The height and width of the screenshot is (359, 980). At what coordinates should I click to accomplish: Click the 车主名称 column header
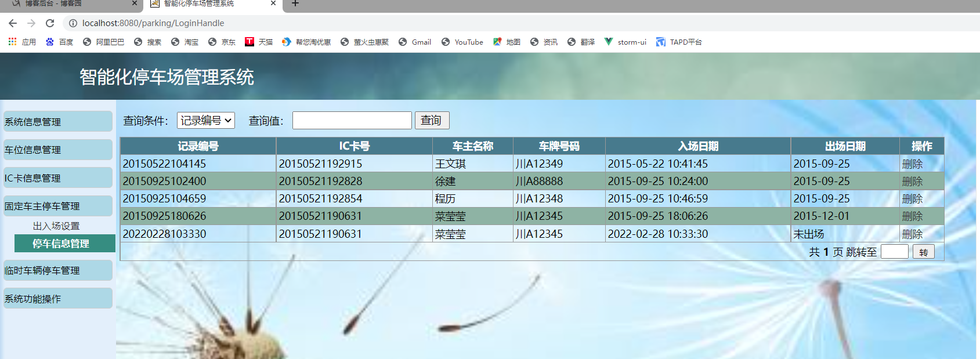point(473,146)
